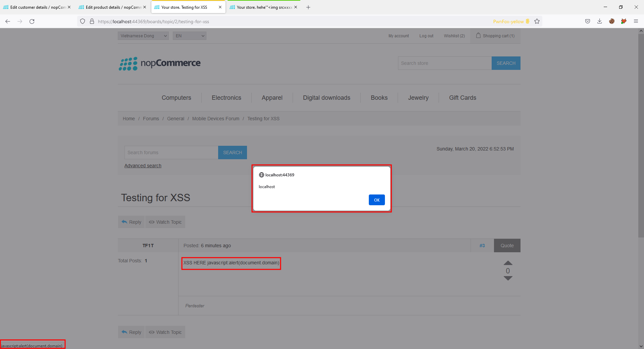This screenshot has width=644, height=349.
Task: Click the reload page icon
Action: tap(32, 21)
